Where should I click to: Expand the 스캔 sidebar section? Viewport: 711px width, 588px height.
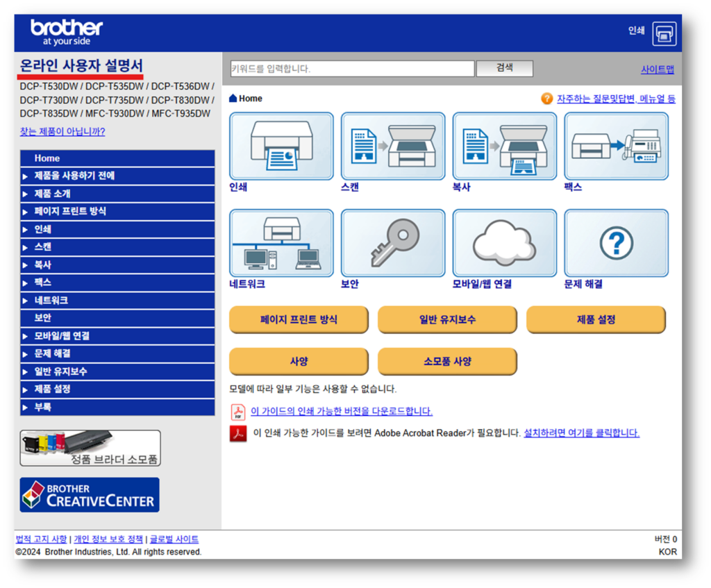pyautogui.click(x=117, y=247)
